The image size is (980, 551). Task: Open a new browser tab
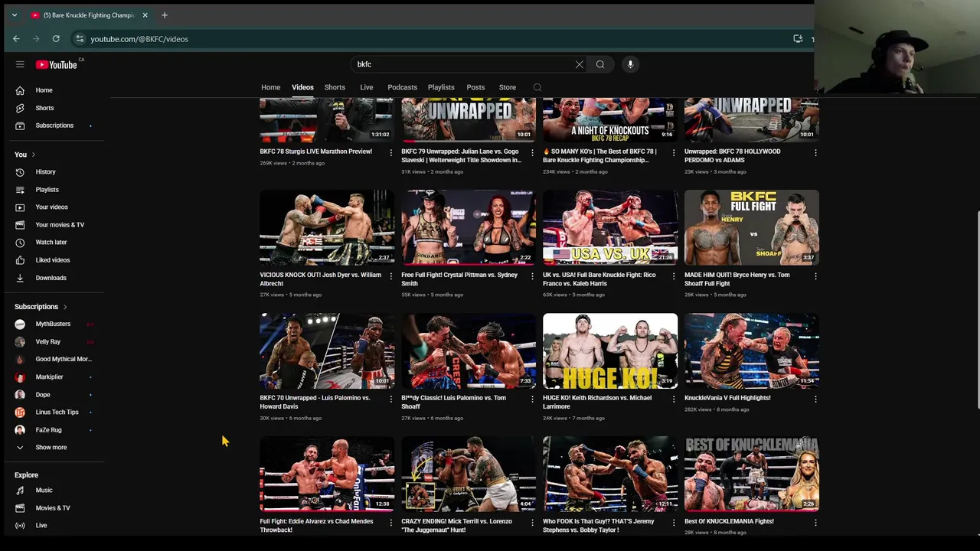pyautogui.click(x=165, y=15)
